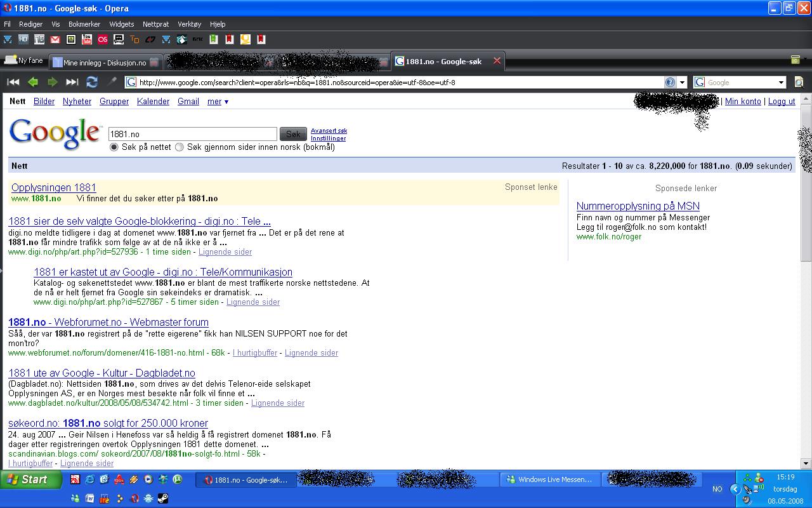Click the 'Nyheter' link in Google nav
Image resolution: width=812 pixels, height=508 pixels.
point(77,102)
